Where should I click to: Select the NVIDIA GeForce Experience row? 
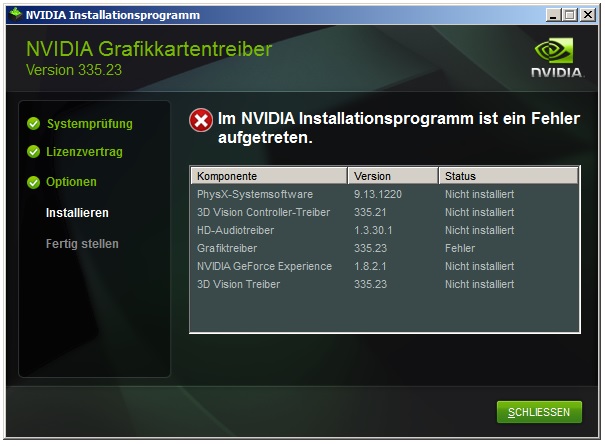tap(385, 266)
